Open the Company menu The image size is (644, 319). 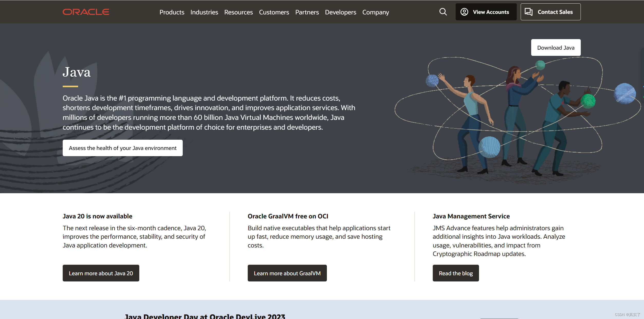(x=375, y=12)
